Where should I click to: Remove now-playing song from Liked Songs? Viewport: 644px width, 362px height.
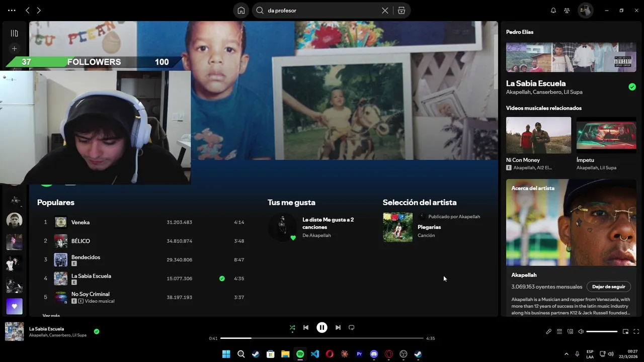pyautogui.click(x=97, y=332)
